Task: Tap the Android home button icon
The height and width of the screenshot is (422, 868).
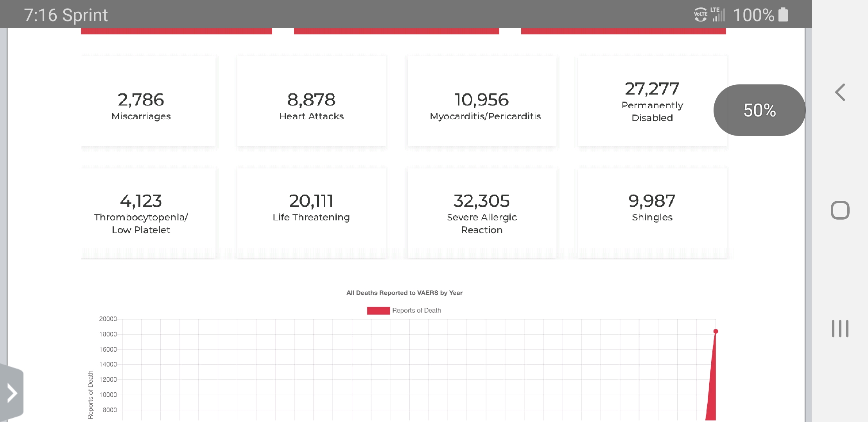Action: (840, 210)
